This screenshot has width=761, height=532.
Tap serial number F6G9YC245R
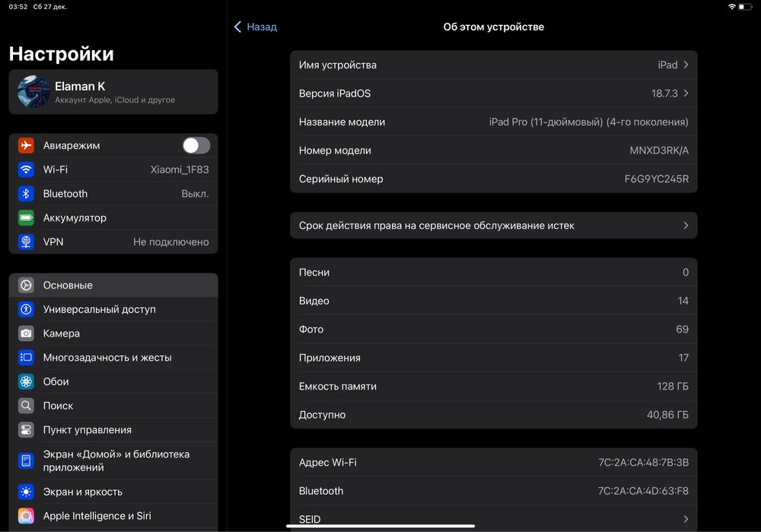(x=656, y=179)
